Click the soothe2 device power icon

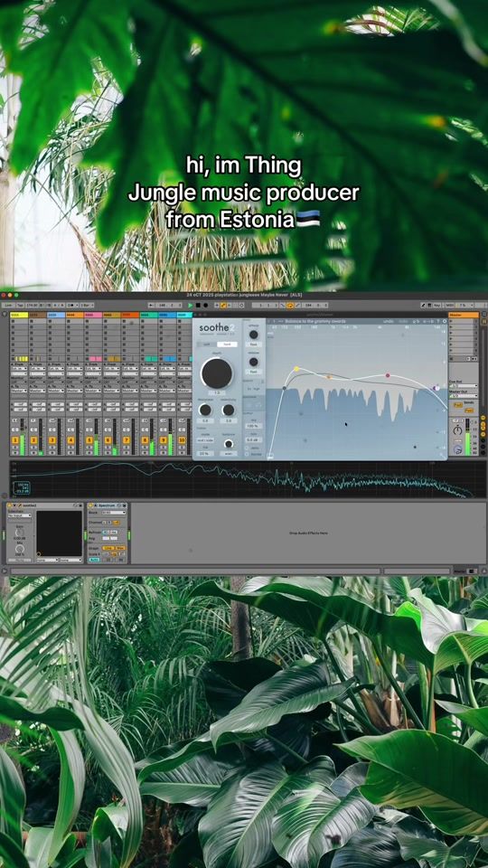(x=11, y=505)
